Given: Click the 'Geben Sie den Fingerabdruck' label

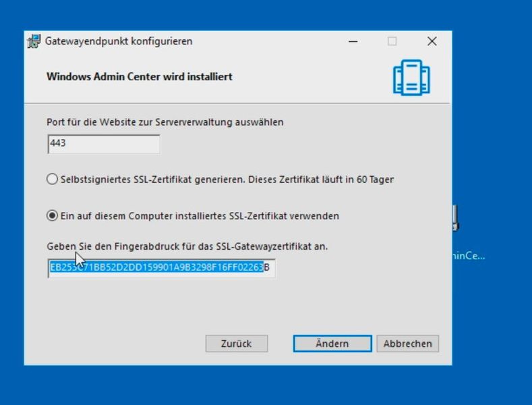Looking at the screenshot, I should point(187,246).
